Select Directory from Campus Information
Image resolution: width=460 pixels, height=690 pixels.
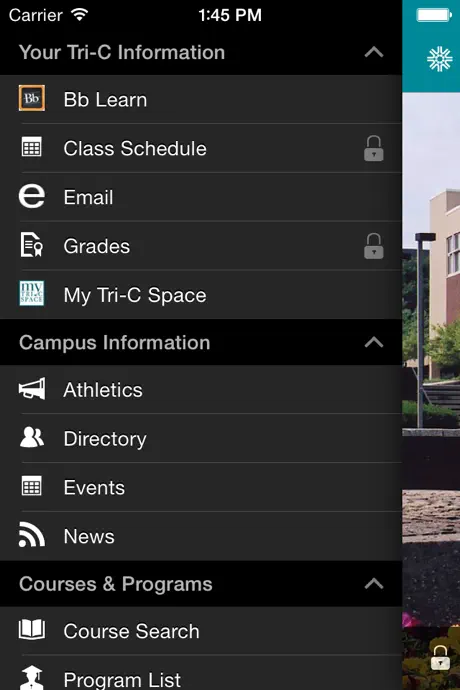click(201, 438)
